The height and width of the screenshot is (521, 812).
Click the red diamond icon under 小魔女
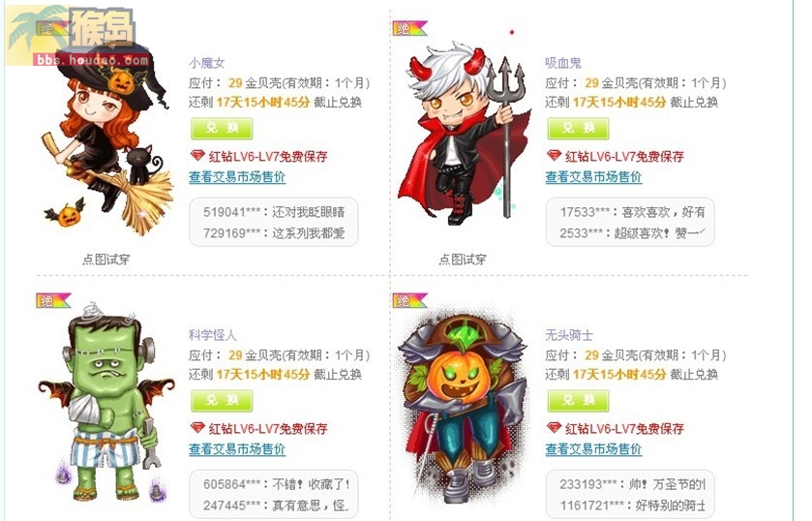point(197,156)
